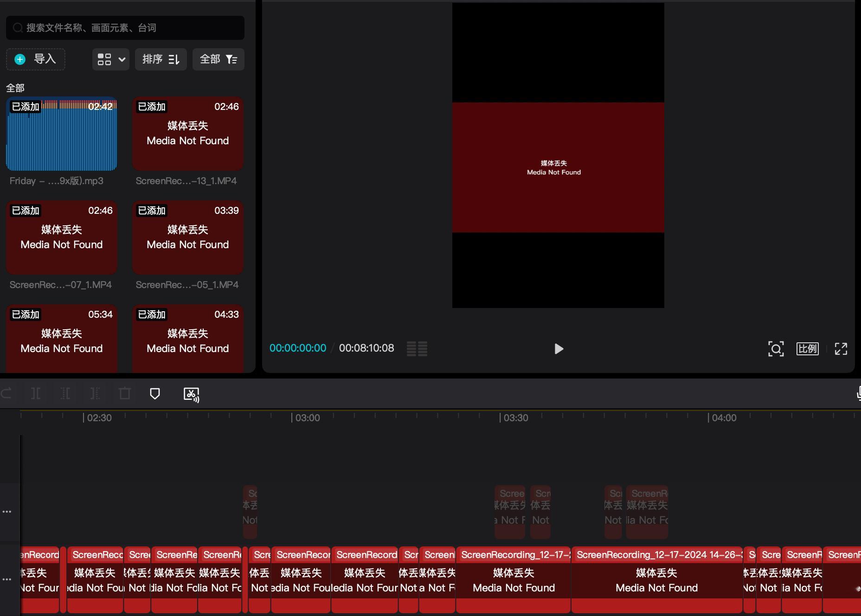Click the split clip tool icon
861x616 pixels.
(36, 394)
